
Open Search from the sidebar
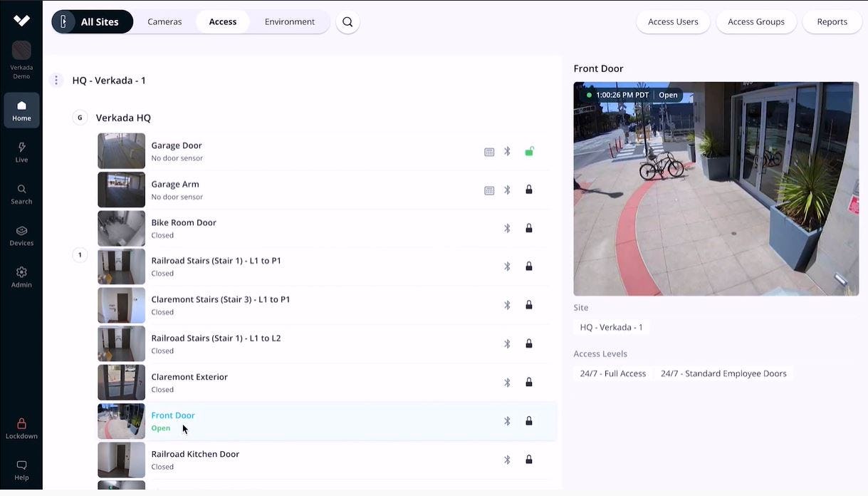coord(21,193)
